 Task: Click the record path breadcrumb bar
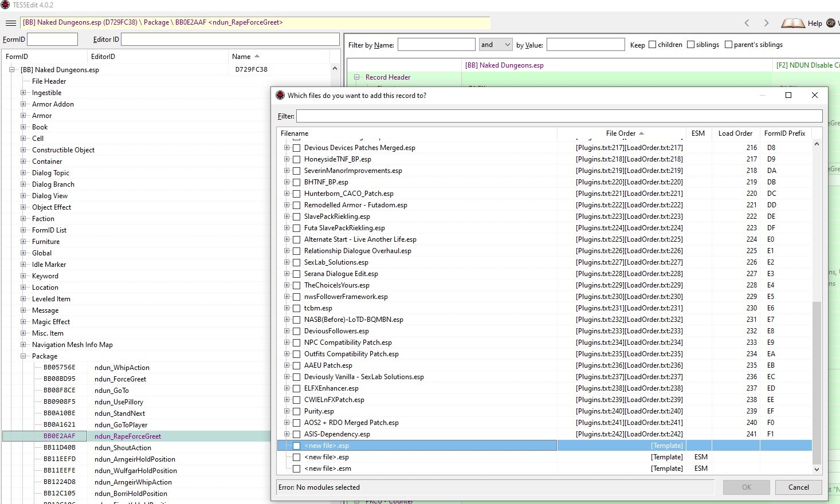click(x=256, y=23)
